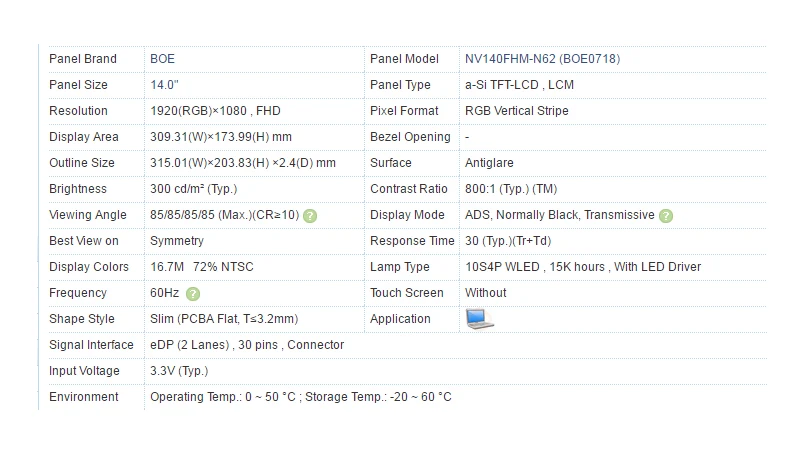This screenshot has width=800, height=450.
Task: Select the Slim (PCBA Flat, T≤3.2mm) text
Action: (x=224, y=319)
